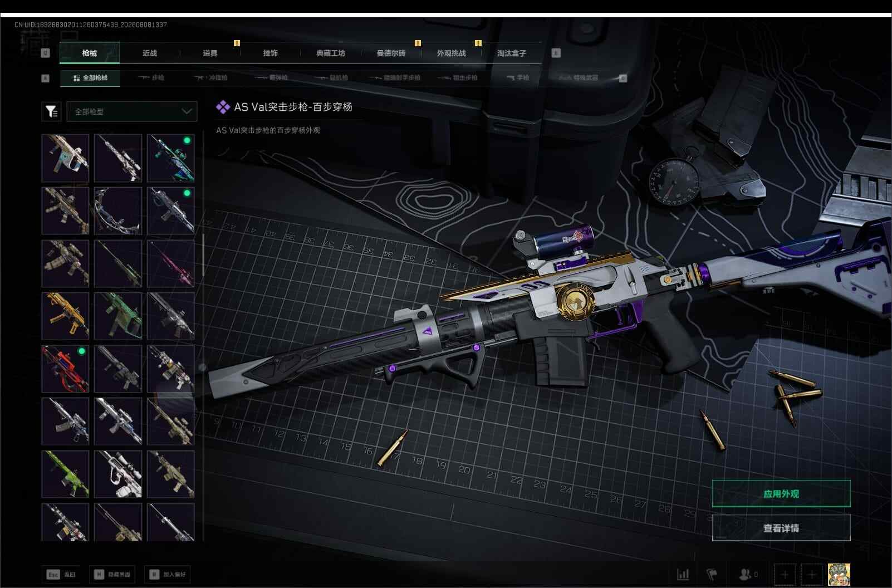This screenshot has width=892, height=588.
Task: Open the weapon filter funnel icon
Action: tap(51, 111)
